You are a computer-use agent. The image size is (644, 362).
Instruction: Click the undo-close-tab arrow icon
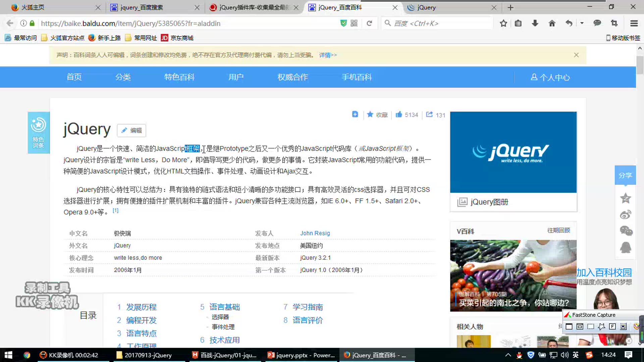tap(569, 23)
